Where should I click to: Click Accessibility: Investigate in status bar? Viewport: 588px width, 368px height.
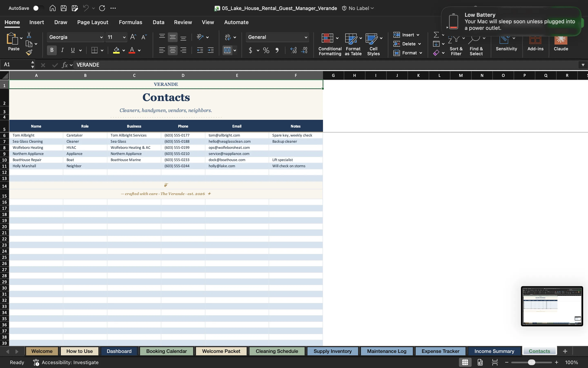click(x=66, y=362)
